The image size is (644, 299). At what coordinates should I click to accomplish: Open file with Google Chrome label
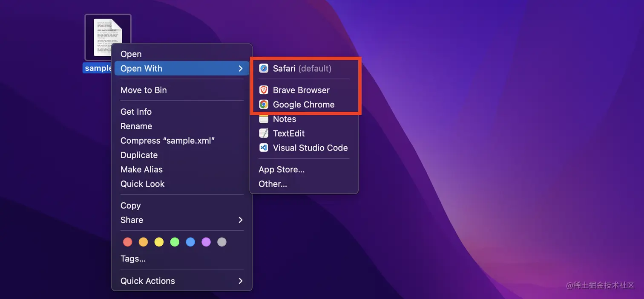pyautogui.click(x=304, y=105)
